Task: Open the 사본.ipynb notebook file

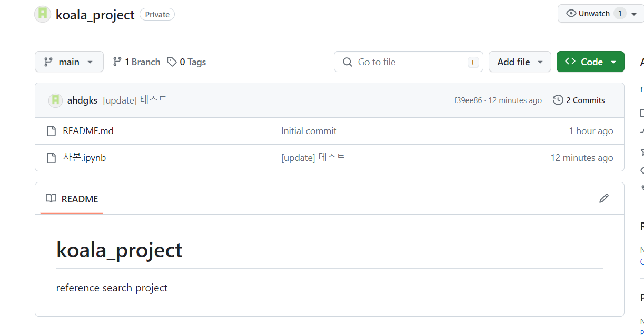Action: pos(84,158)
